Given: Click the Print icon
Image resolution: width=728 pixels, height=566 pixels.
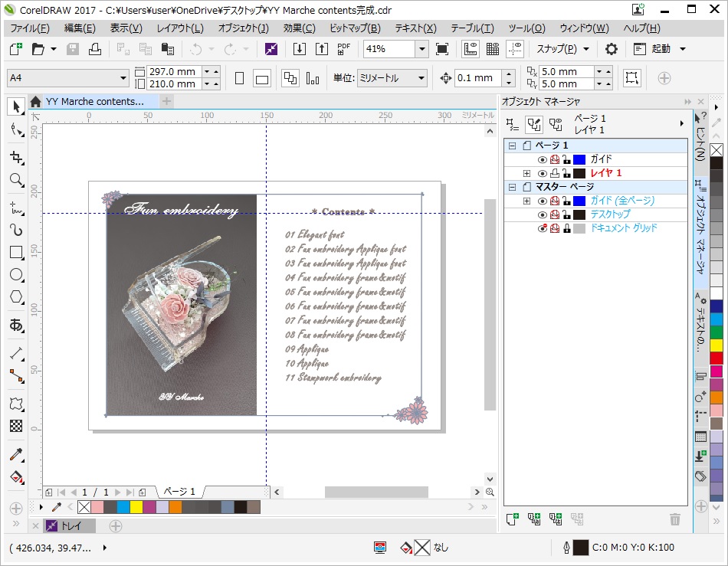Looking at the screenshot, I should tap(95, 49).
